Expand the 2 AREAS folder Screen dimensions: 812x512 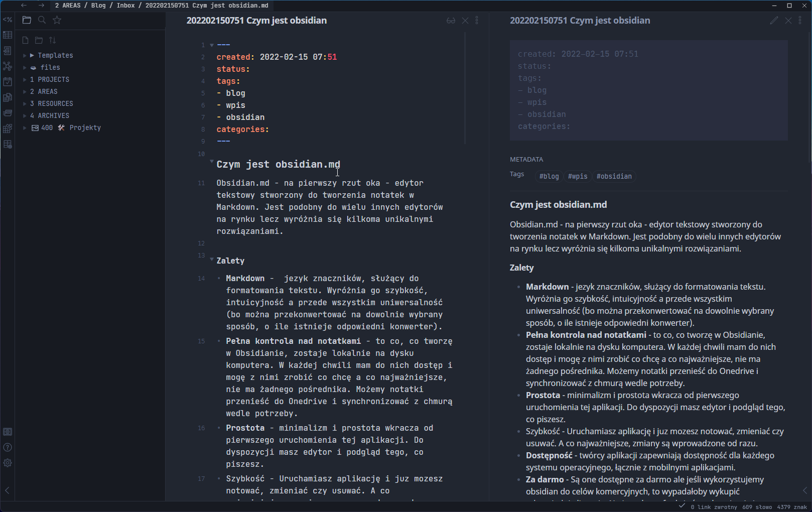coord(25,91)
